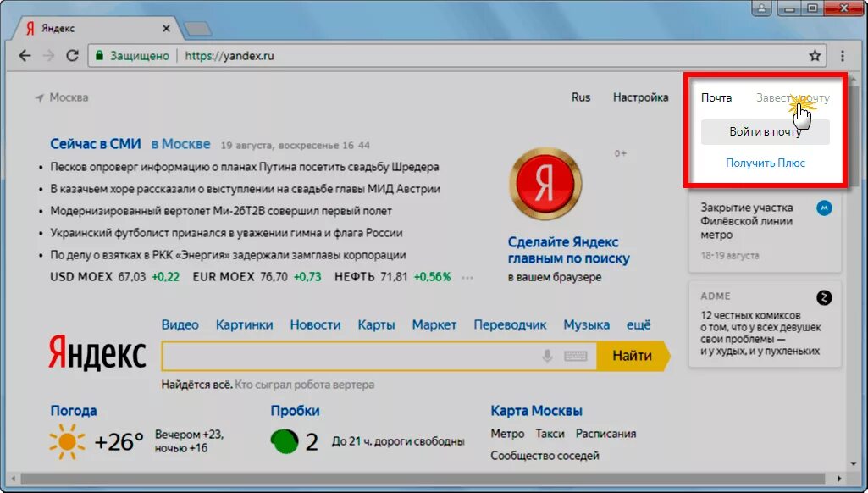868x493 pixels.
Task: Click the Войти в почту button
Action: pyautogui.click(x=765, y=132)
